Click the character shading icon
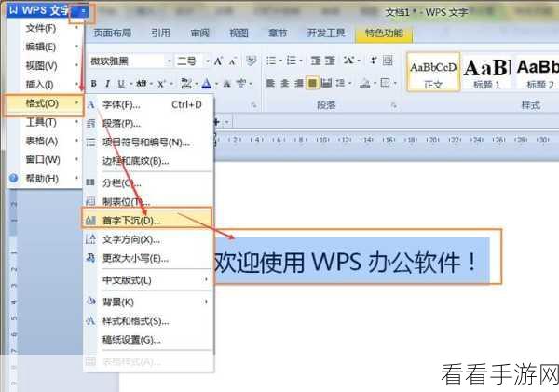Viewport: 559px width, 392px height. point(227,84)
